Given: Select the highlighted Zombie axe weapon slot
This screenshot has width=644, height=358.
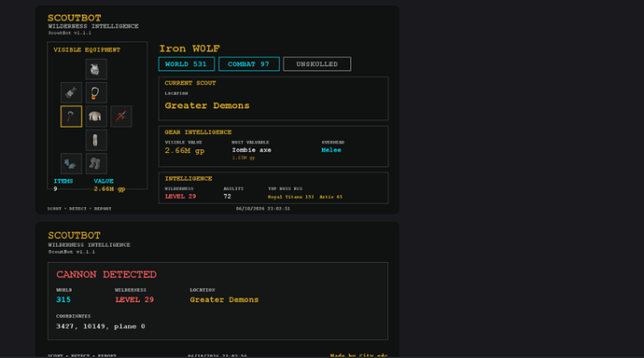Looking at the screenshot, I should pyautogui.click(x=71, y=117).
